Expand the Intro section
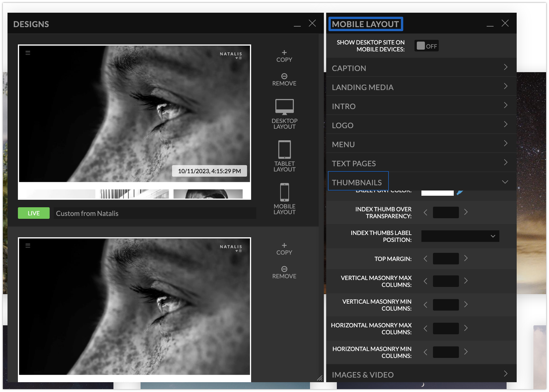The height and width of the screenshot is (392, 549). (x=421, y=106)
